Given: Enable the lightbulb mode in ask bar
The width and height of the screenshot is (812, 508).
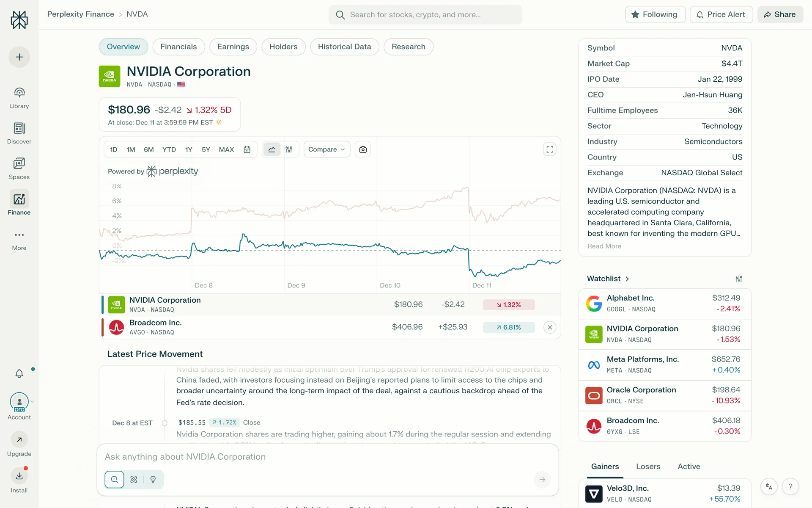Looking at the screenshot, I should click(153, 479).
